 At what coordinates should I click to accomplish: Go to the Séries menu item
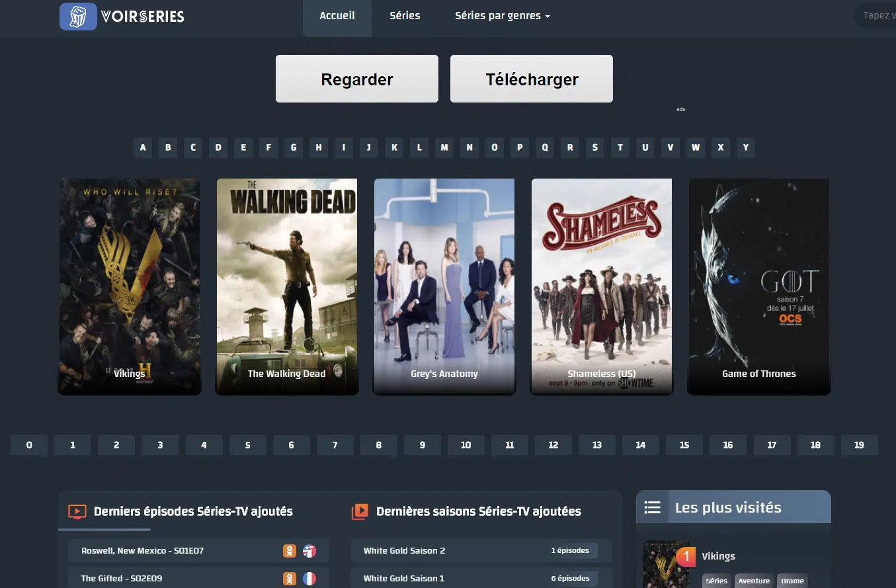[405, 16]
